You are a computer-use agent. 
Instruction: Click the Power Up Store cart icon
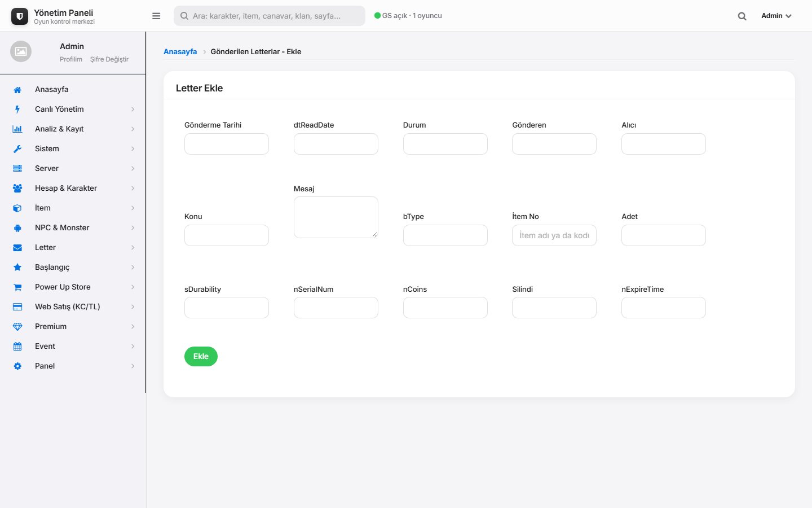tap(17, 287)
